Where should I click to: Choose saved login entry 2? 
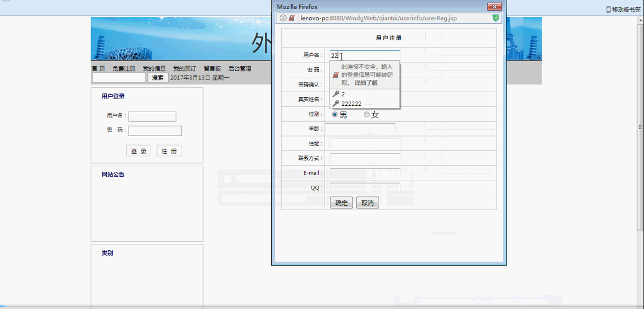(364, 94)
